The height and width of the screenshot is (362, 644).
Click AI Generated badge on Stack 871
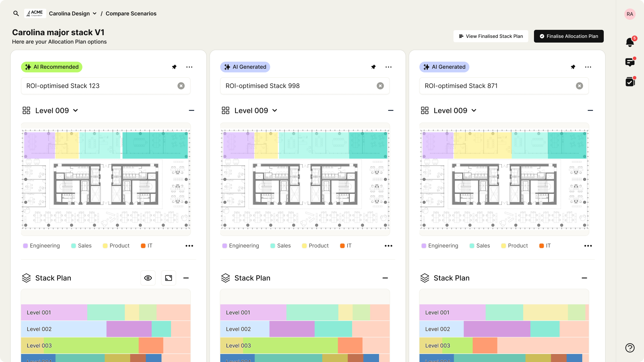(x=444, y=67)
